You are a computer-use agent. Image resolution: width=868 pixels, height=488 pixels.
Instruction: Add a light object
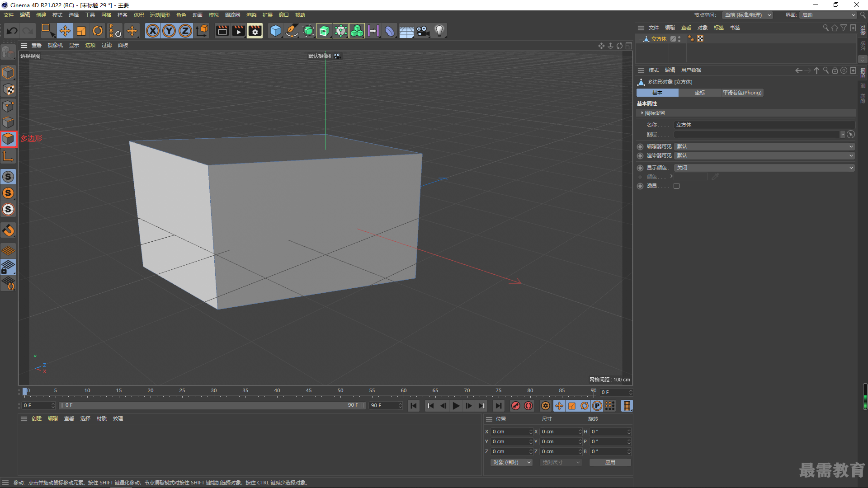pos(439,31)
